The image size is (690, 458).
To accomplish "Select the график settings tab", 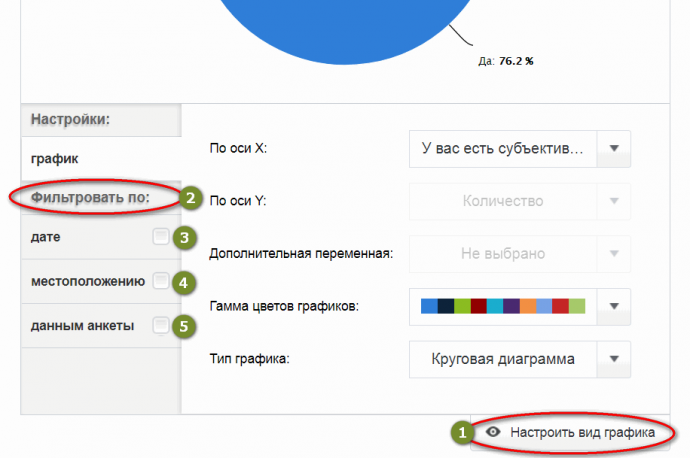I will pyautogui.click(x=101, y=158).
